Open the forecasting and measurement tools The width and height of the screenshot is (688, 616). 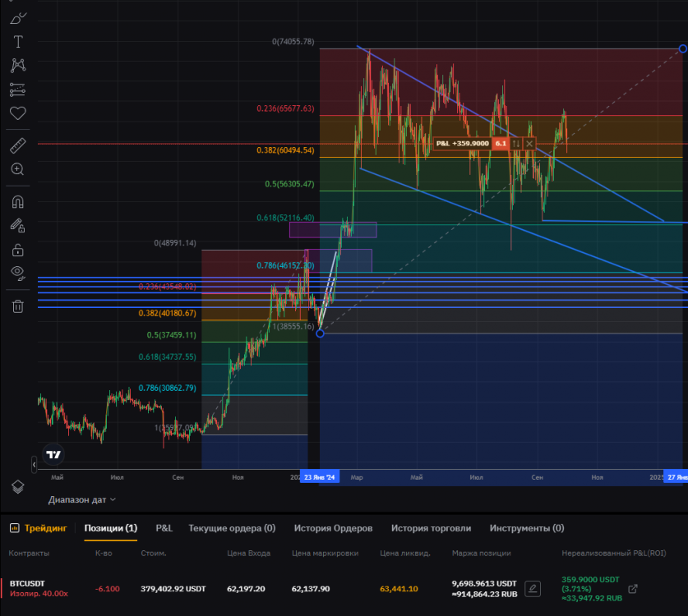point(17,90)
